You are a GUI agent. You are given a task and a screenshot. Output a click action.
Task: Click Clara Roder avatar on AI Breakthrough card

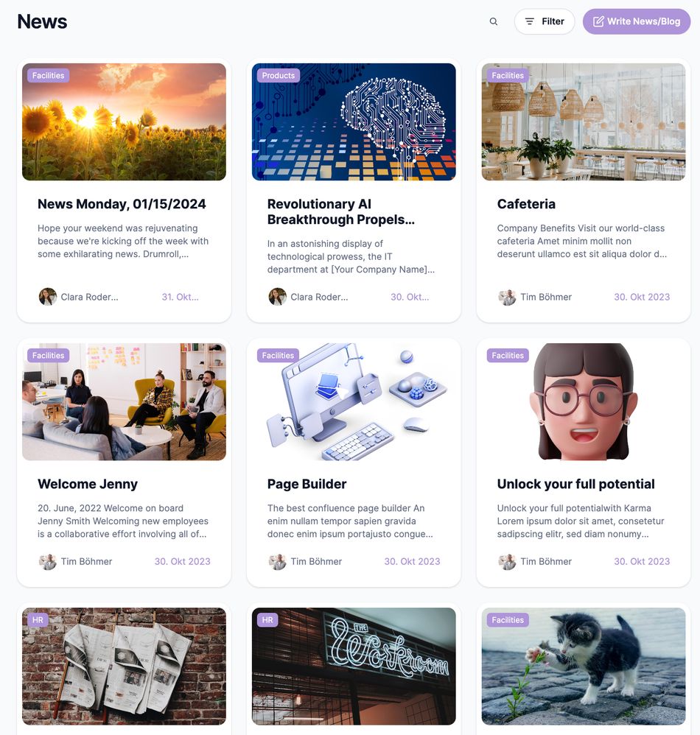(277, 297)
